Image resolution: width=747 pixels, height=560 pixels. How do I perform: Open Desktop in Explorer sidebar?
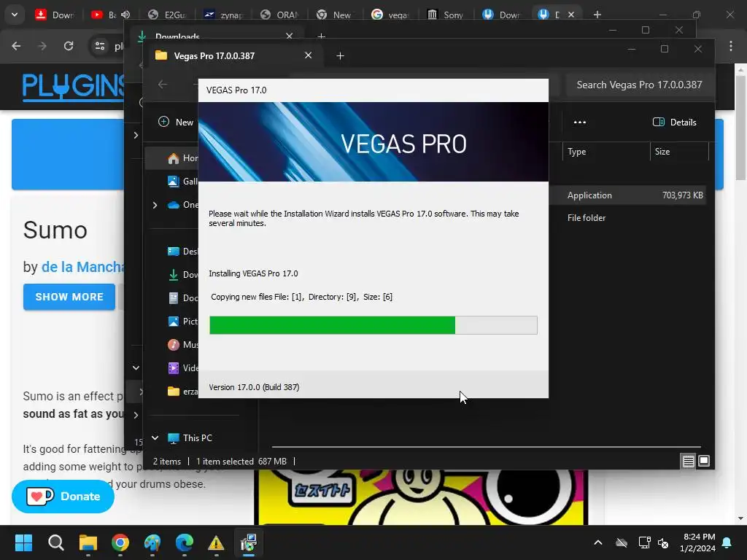point(185,252)
